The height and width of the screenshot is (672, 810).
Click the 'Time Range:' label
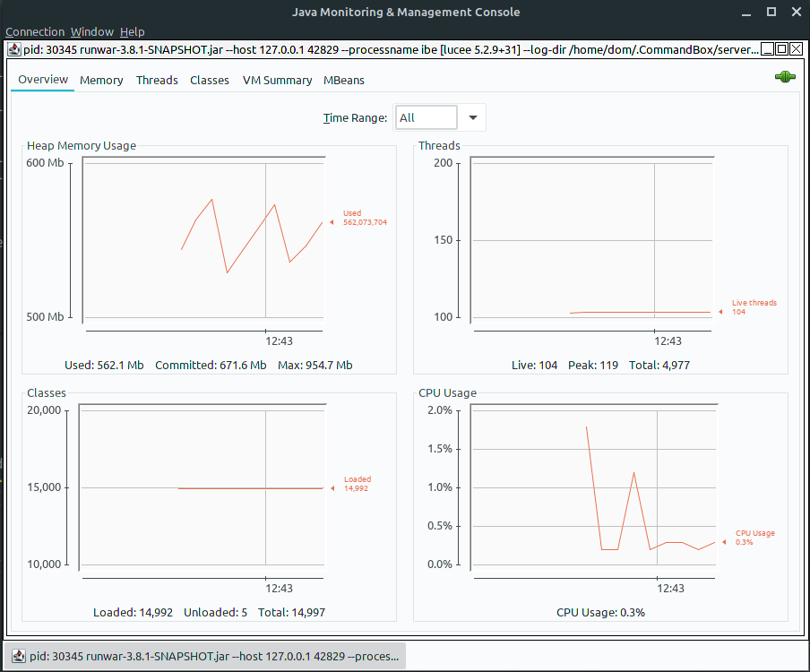[x=355, y=117]
